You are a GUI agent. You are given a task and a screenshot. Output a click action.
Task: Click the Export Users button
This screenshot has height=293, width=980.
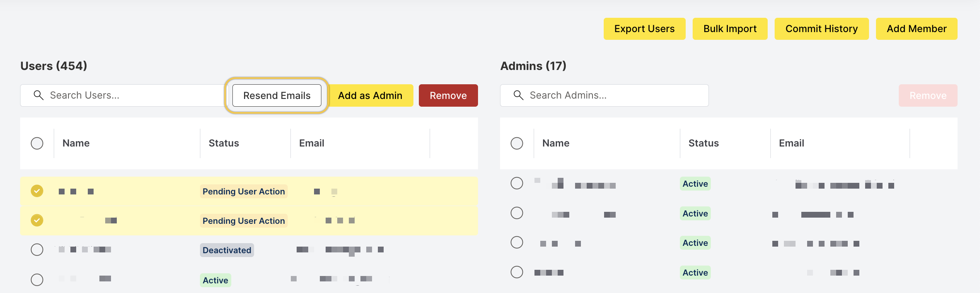click(x=644, y=29)
